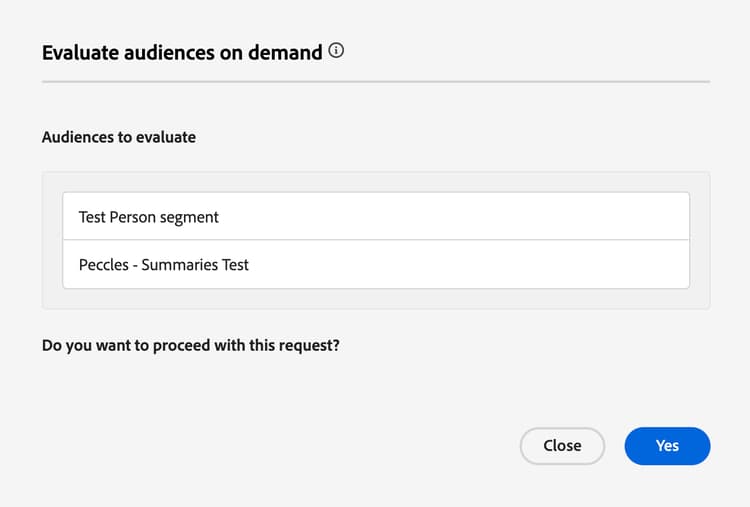This screenshot has height=507, width=750.
Task: Click the info icon beside the dialog title
Action: 336,51
